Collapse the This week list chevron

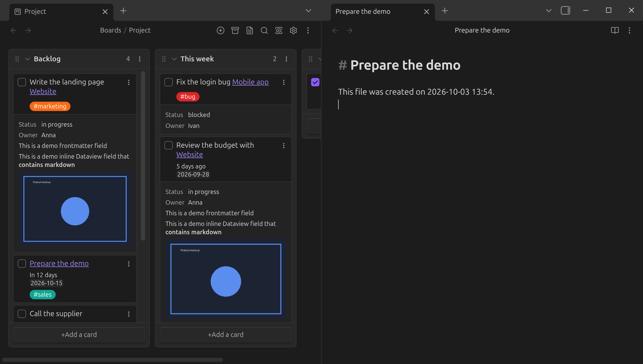click(x=174, y=59)
